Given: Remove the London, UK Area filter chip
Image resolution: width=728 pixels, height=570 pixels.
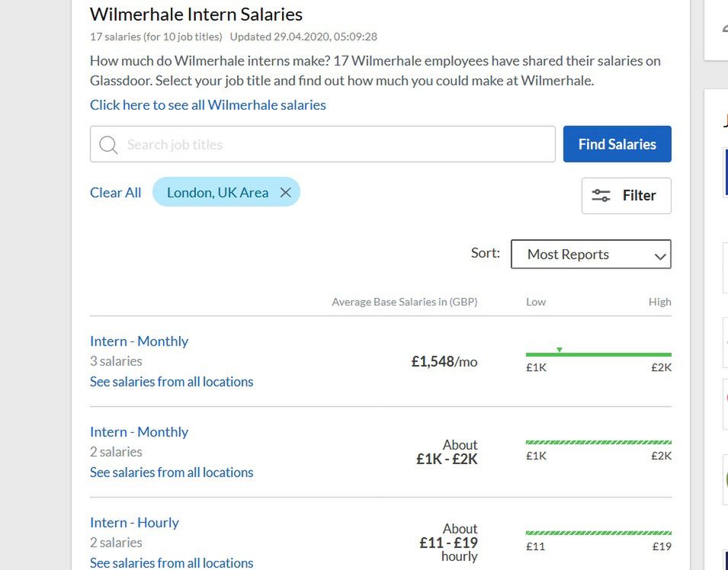Looking at the screenshot, I should 286,192.
